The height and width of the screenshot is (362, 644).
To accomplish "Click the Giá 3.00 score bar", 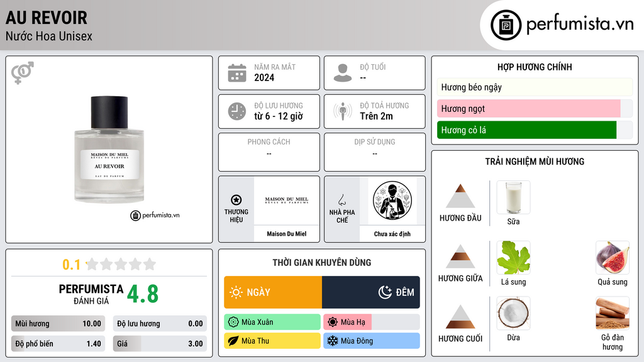I will click(160, 344).
